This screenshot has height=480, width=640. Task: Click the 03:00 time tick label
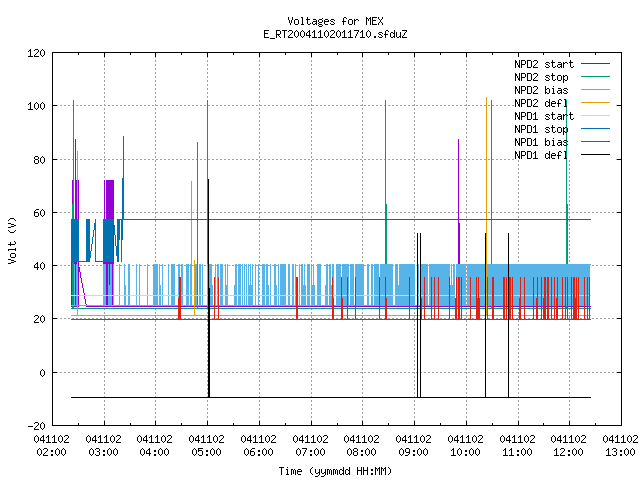[x=104, y=452]
